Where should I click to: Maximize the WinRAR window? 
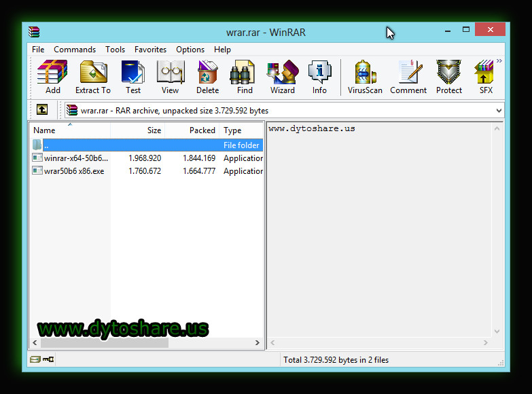[466, 30]
